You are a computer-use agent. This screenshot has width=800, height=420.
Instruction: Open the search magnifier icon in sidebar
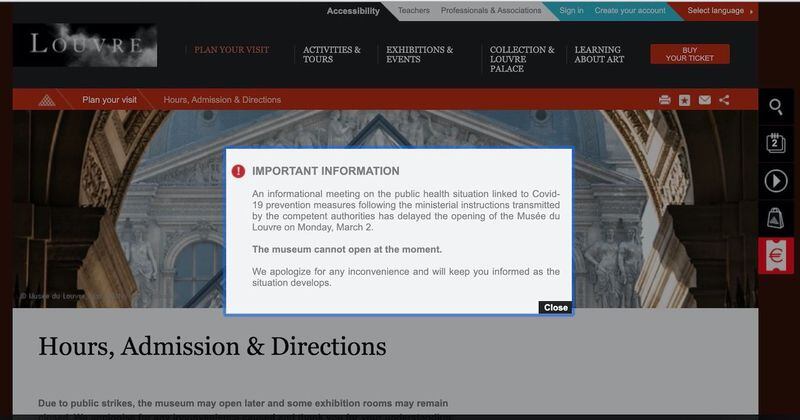776,107
